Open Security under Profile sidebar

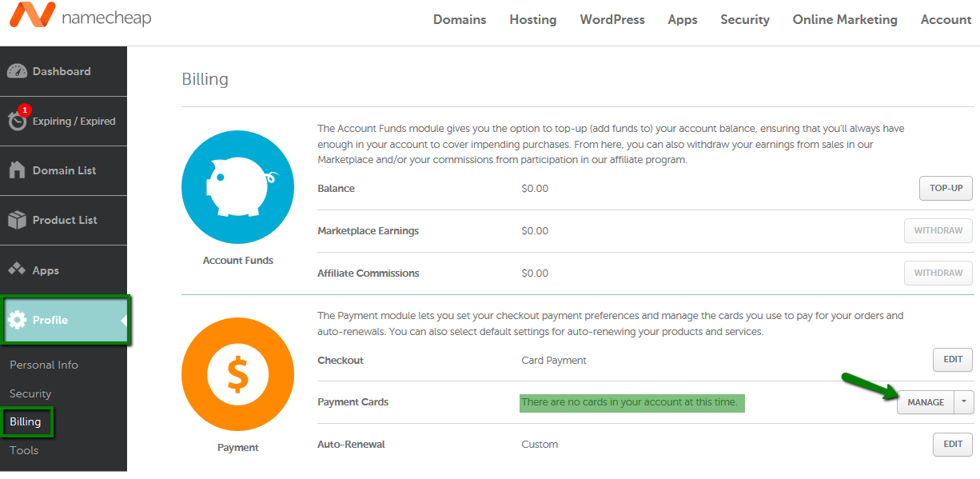[x=30, y=393]
